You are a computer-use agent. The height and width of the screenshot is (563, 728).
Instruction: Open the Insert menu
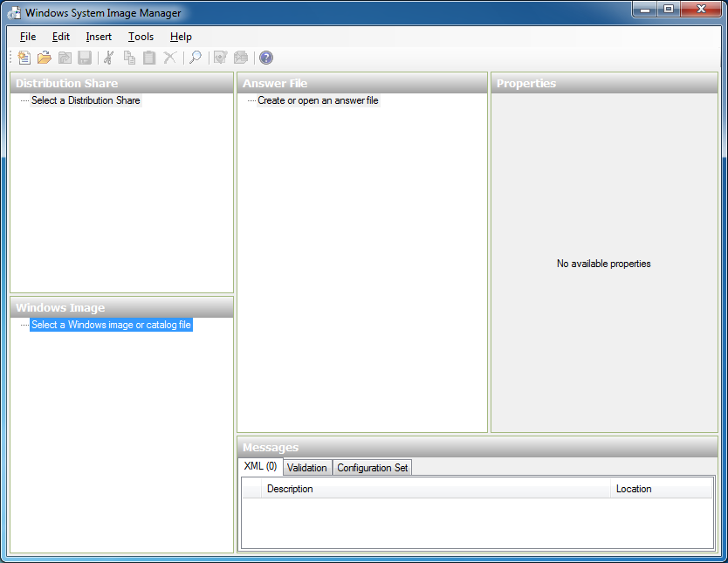tap(99, 37)
